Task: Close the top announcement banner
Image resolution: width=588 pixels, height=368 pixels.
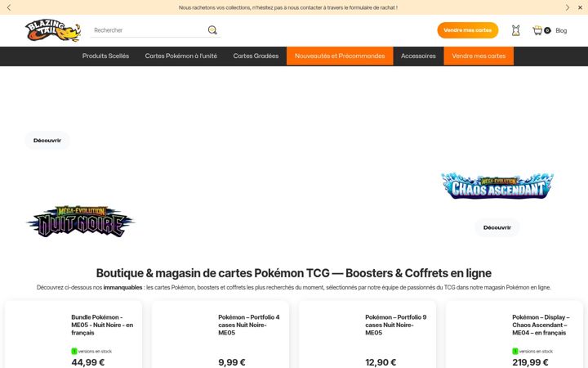Action: 580,7
